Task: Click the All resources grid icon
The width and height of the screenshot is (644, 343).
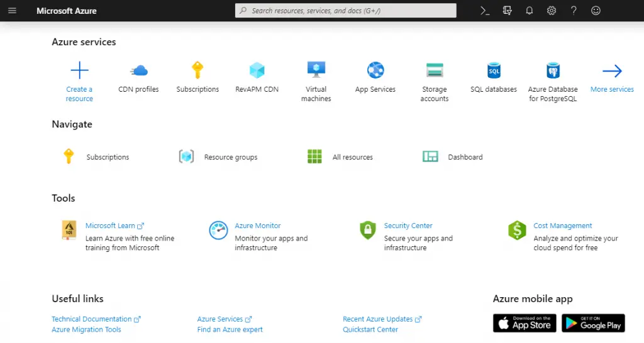Action: pyautogui.click(x=314, y=156)
